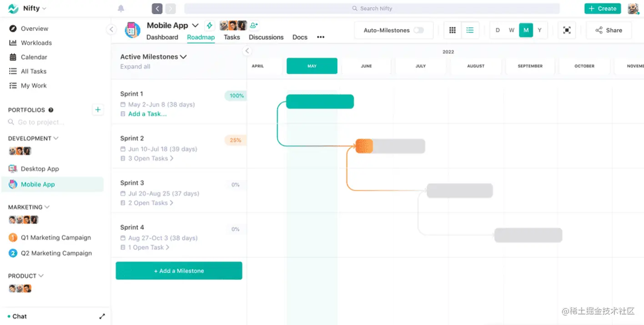Click the lightning automation icon
The height and width of the screenshot is (325, 644).
coord(209,25)
